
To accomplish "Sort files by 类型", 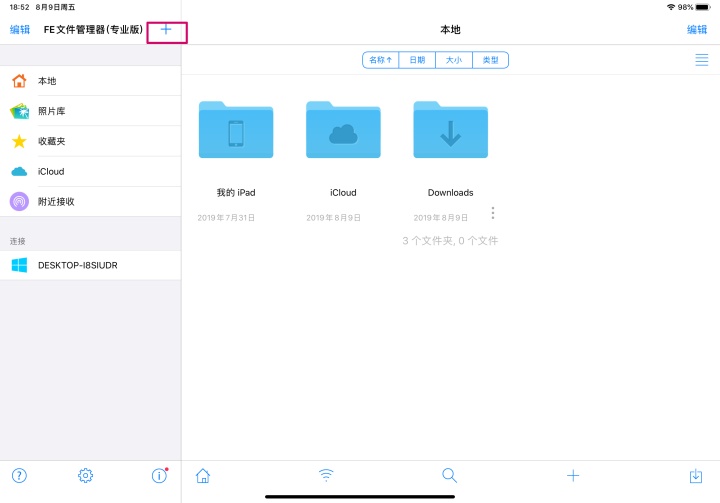I will (490, 60).
